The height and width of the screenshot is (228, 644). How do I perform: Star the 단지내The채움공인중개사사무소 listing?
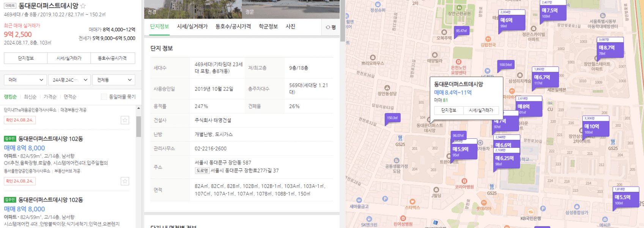pyautogui.click(x=125, y=120)
